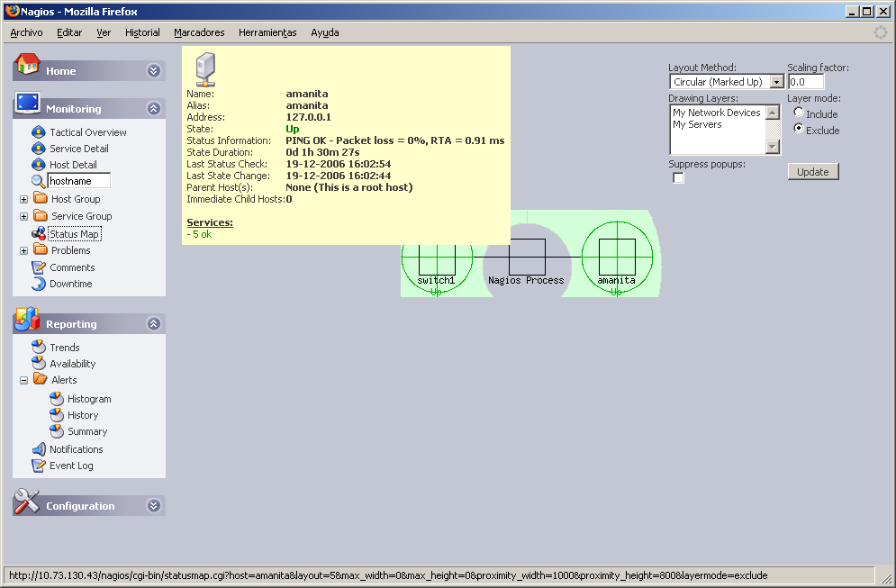
Task: Collapse the Monitoring panel chevron
Action: tap(153, 109)
